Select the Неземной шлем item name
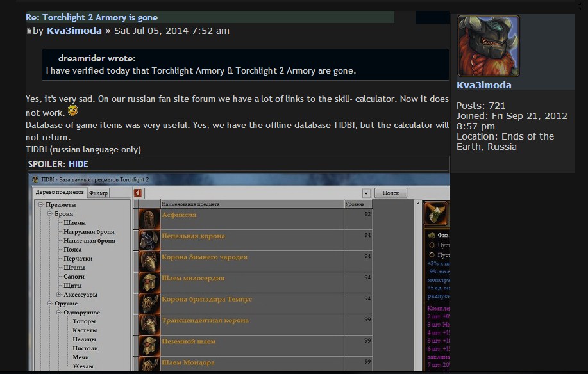588x374 pixels. tap(189, 341)
